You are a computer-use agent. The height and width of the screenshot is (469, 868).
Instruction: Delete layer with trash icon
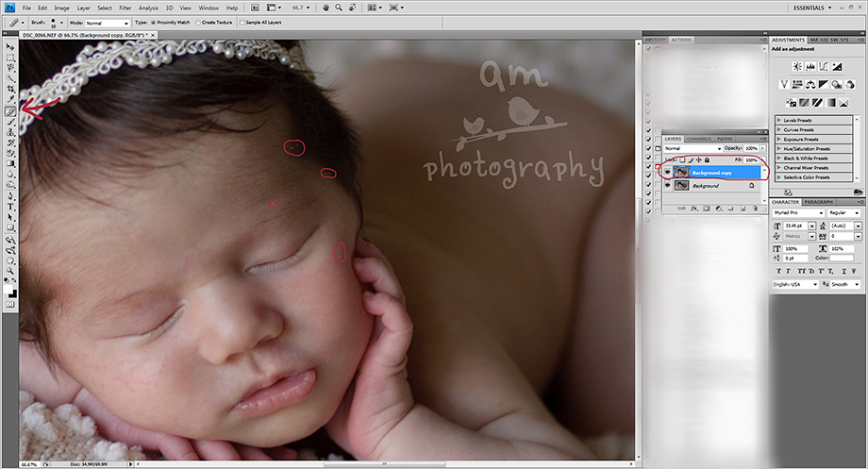coord(755,209)
